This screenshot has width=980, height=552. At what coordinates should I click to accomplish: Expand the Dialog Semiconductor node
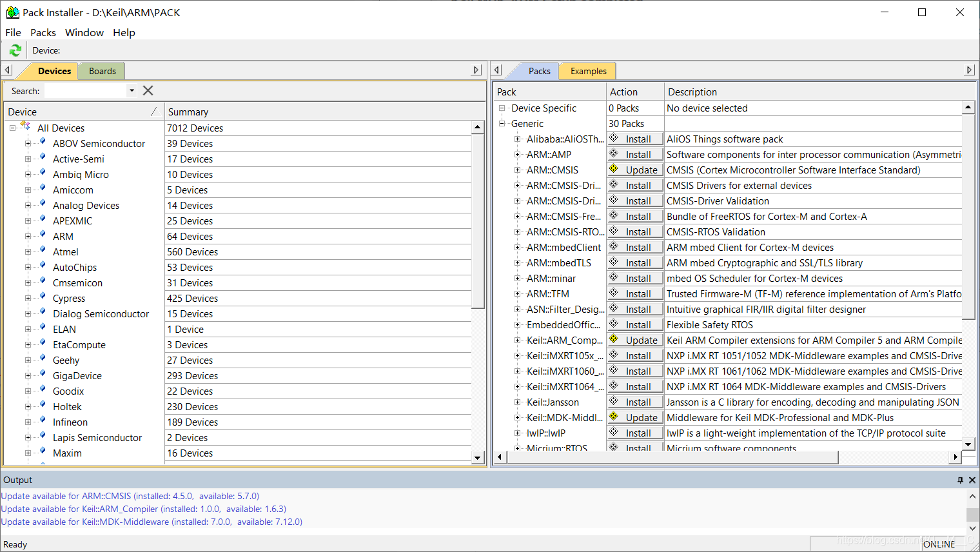[28, 314]
